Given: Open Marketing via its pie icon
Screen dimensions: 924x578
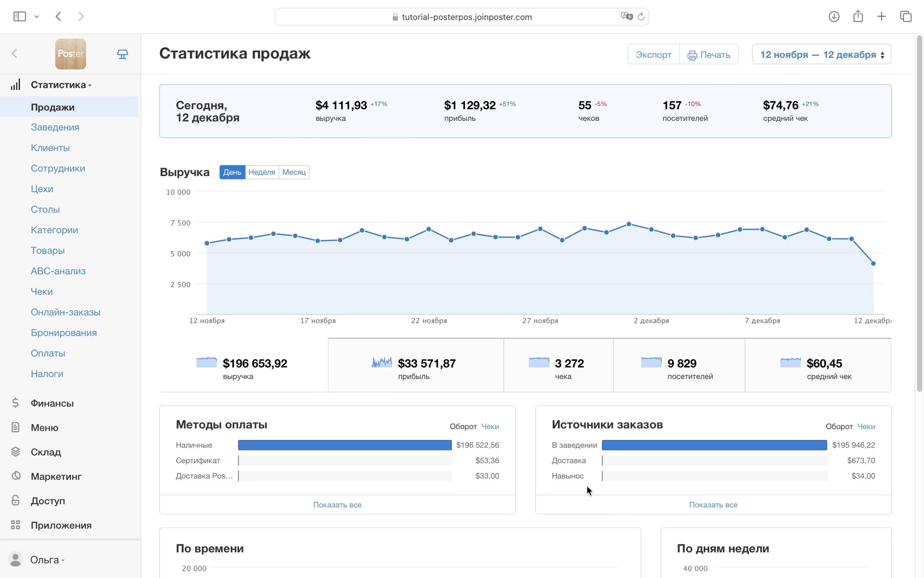Looking at the screenshot, I should 15,476.
